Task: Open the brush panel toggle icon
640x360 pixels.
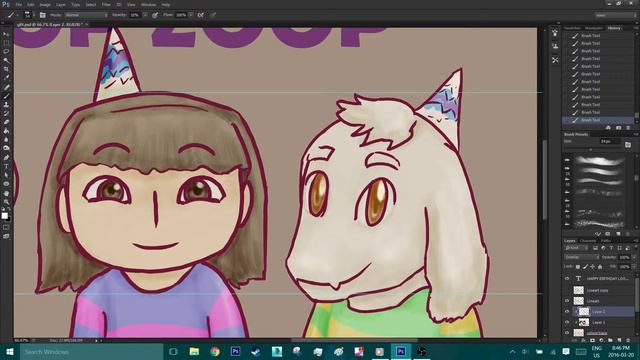Action: point(42,15)
